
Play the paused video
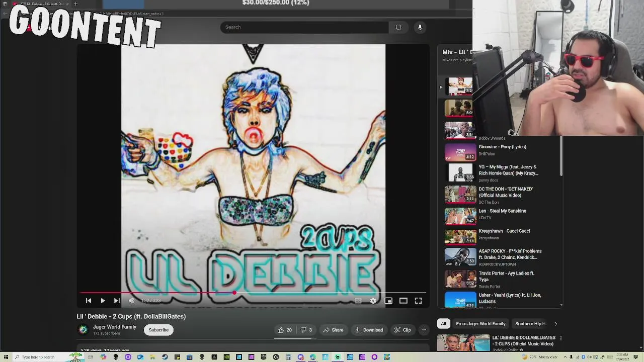pos(103,301)
